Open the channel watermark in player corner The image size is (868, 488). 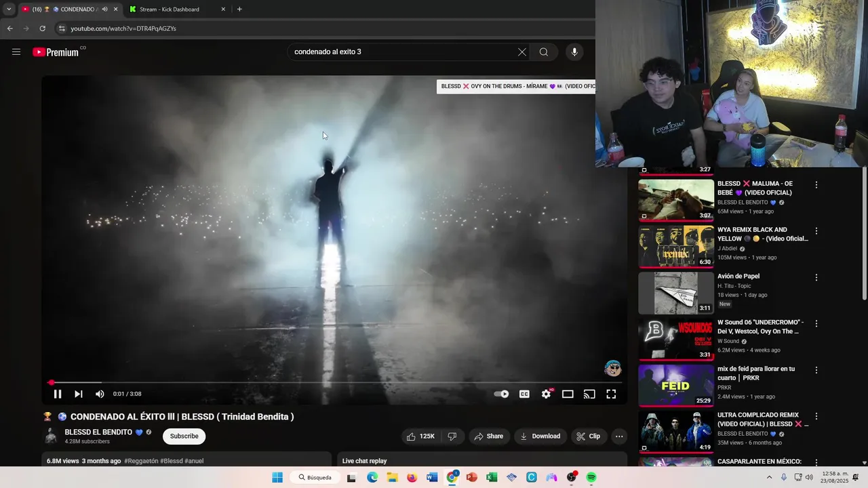tap(613, 369)
